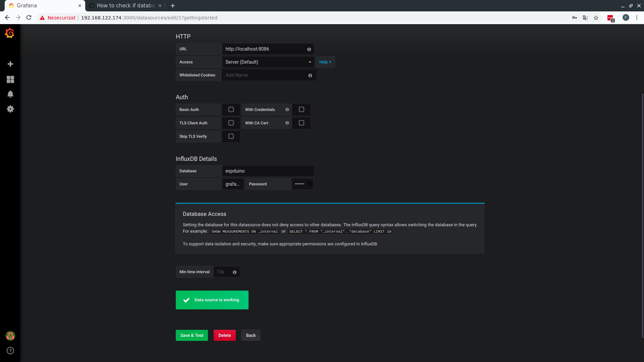Click the red Delete button
Screen dimensions: 644x362
pos(225,336)
